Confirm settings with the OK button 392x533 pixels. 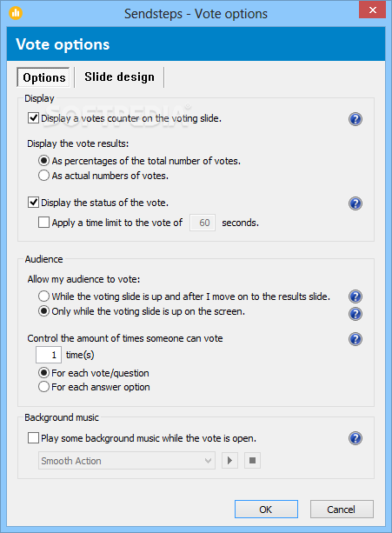click(x=266, y=510)
